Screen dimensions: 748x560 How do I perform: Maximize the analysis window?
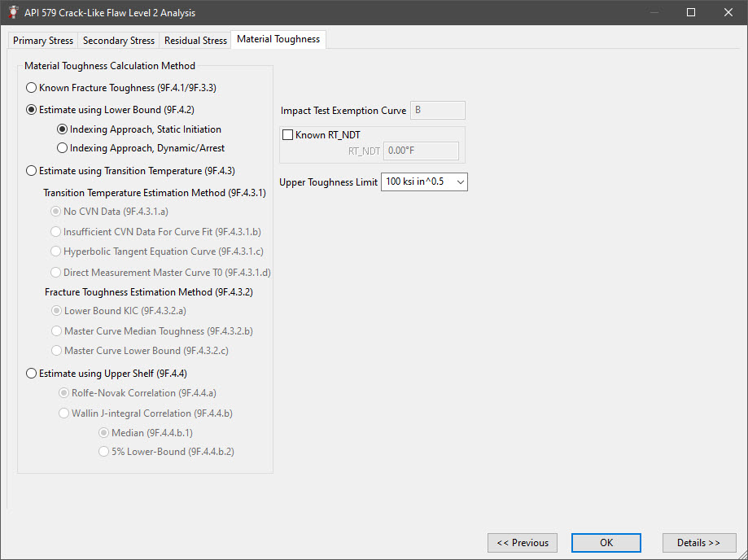(691, 12)
